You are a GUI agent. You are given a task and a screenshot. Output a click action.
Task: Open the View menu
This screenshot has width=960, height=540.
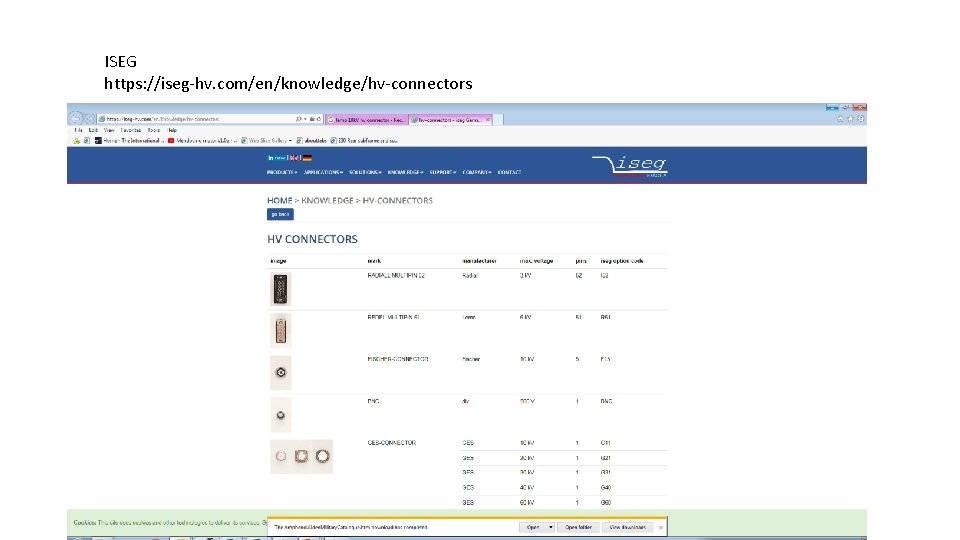(109, 130)
